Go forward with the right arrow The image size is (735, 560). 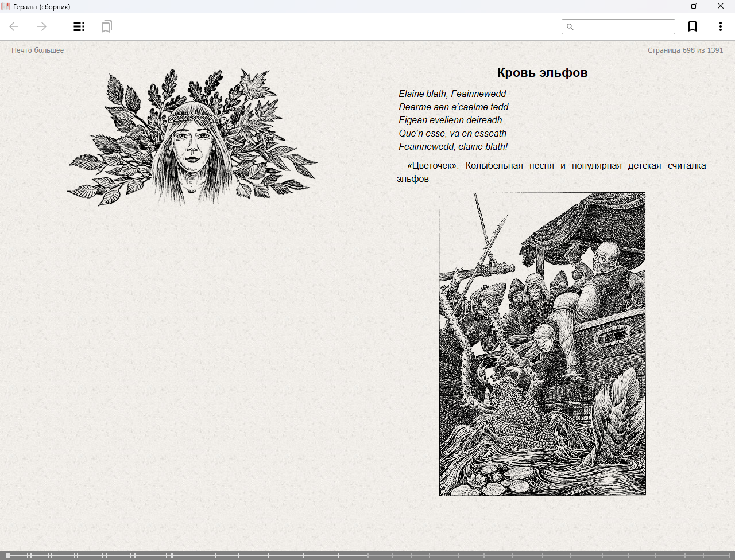coord(42,26)
